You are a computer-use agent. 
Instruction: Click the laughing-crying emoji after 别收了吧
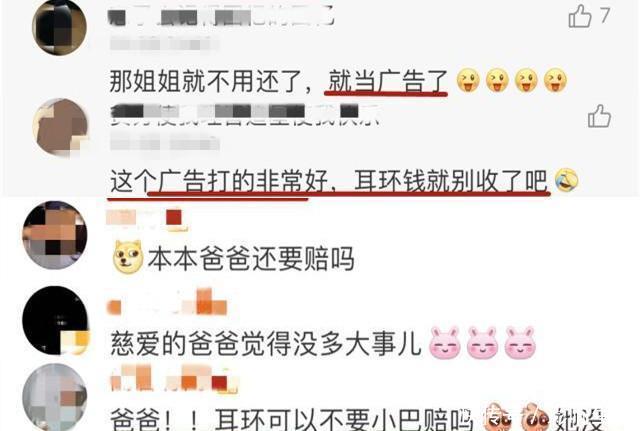click(x=567, y=180)
